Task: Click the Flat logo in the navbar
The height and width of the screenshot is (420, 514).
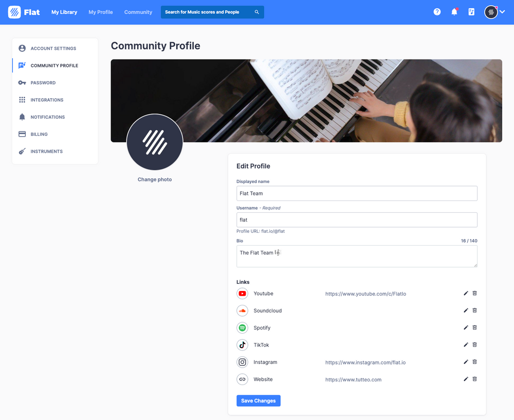Action: pyautogui.click(x=24, y=11)
